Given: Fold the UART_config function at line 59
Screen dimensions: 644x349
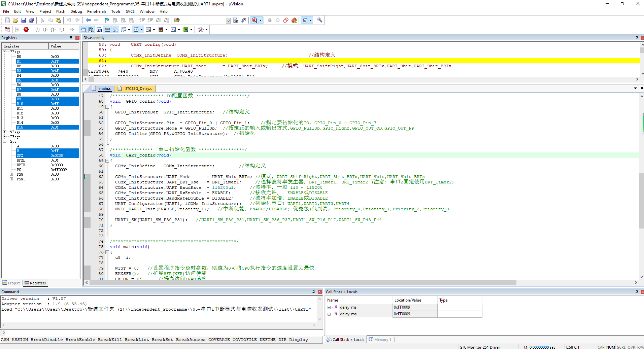Looking at the screenshot, I should click(107, 161).
